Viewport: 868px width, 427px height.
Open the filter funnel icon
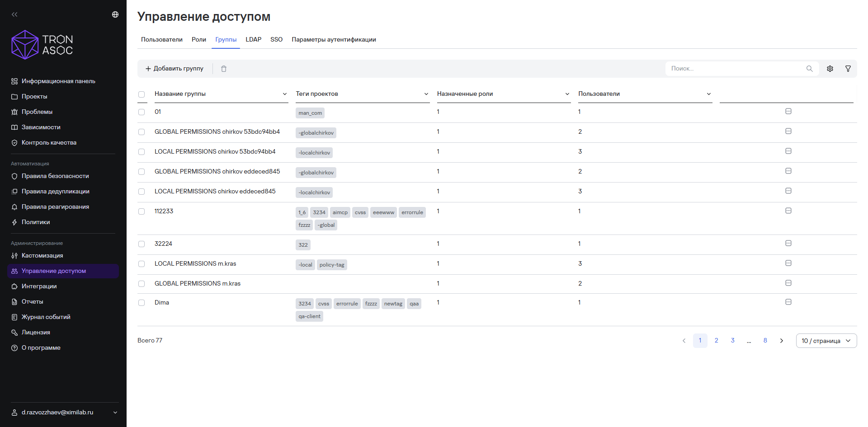(848, 69)
